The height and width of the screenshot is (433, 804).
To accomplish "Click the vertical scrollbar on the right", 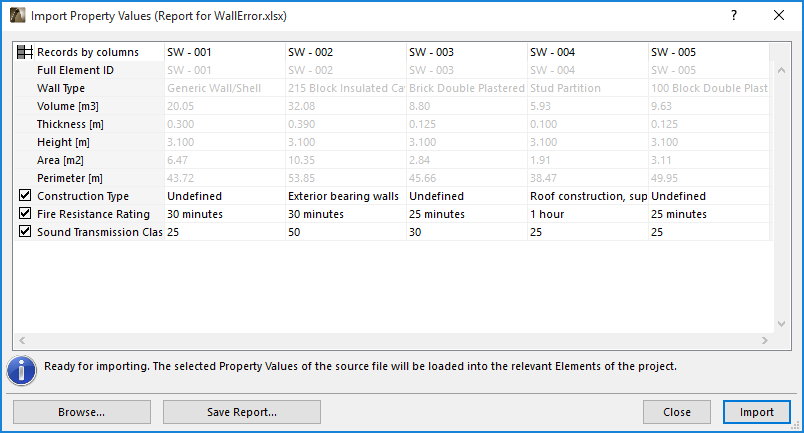I will point(783,190).
